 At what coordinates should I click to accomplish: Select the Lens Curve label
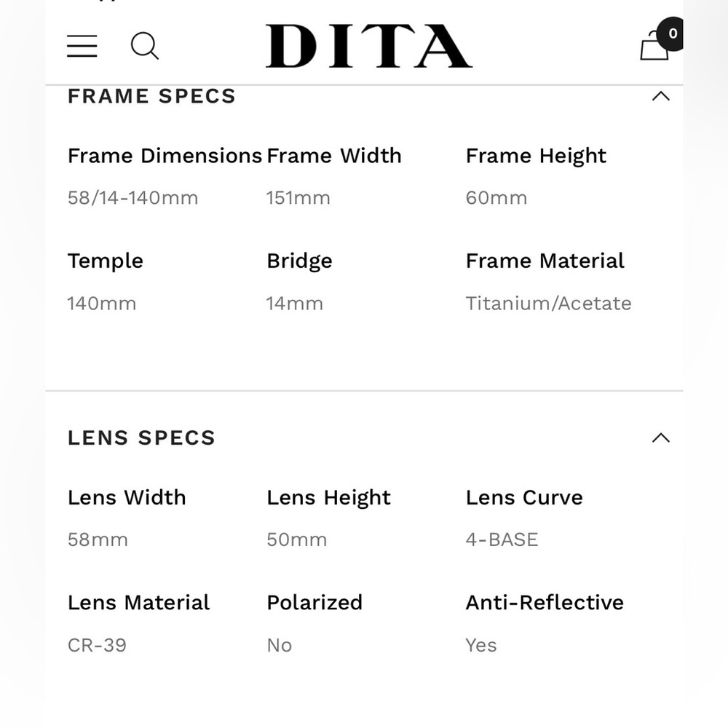coord(524,498)
